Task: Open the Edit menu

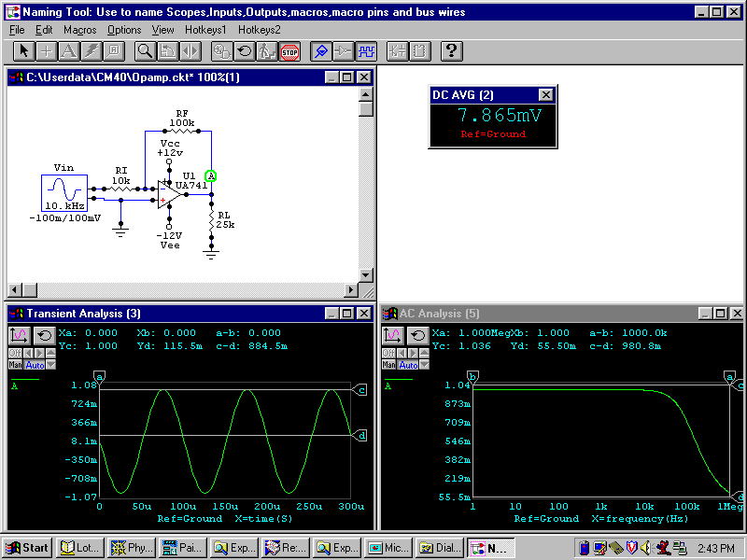Action: [x=44, y=30]
